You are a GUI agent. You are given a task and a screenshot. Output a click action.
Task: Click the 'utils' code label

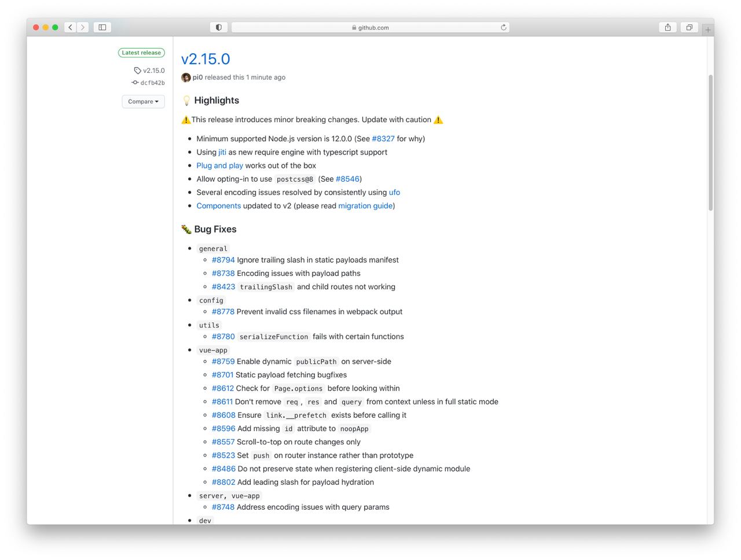pos(209,325)
